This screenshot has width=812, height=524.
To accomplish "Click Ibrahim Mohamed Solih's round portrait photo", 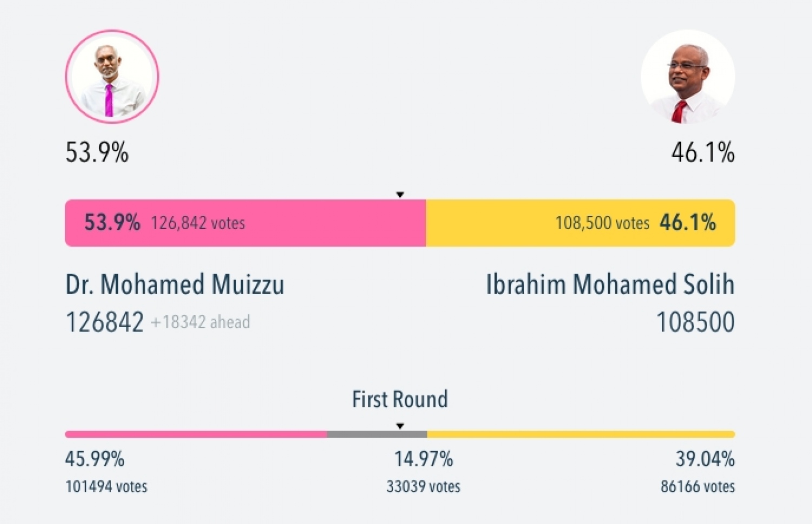I will pyautogui.click(x=687, y=77).
